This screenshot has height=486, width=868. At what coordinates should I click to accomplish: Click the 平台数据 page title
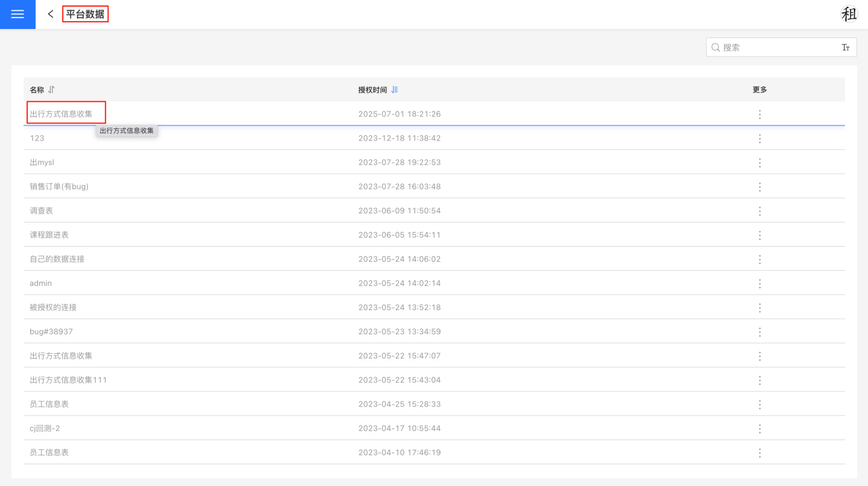85,14
